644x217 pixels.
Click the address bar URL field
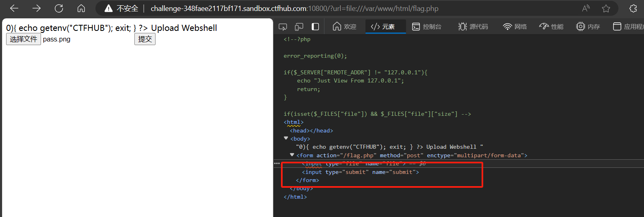tap(357, 9)
